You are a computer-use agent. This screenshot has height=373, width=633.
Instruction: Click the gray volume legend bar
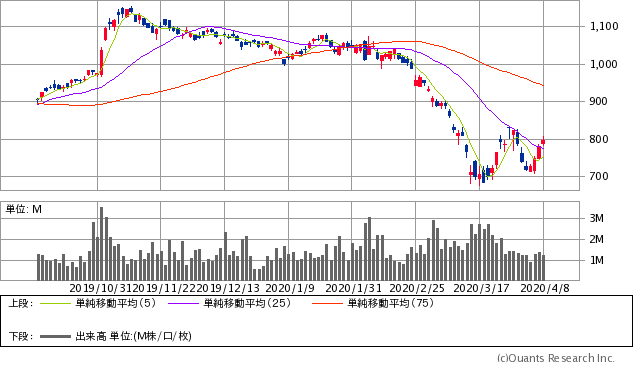[55, 336]
